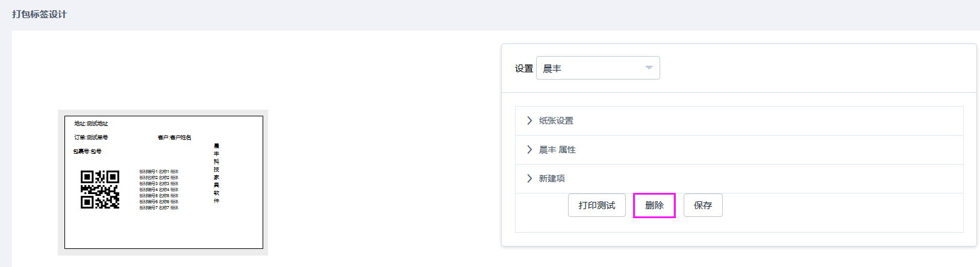Click the 打印测试 button
This screenshot has height=267, width=980.
tap(597, 206)
